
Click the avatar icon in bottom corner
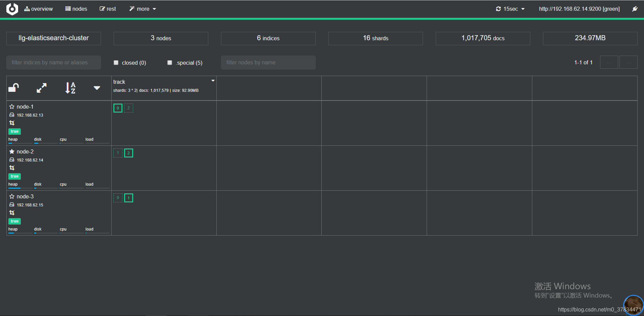(633, 305)
